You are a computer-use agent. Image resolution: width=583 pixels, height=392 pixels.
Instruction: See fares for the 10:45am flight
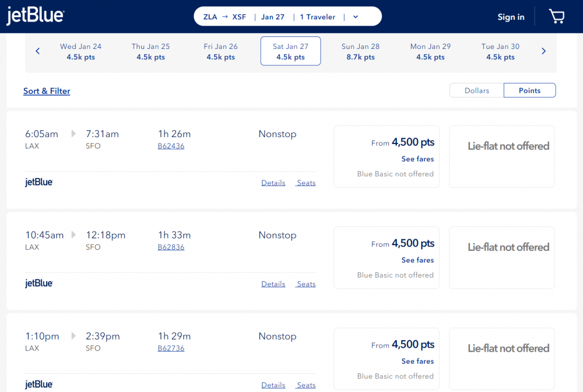(x=417, y=260)
